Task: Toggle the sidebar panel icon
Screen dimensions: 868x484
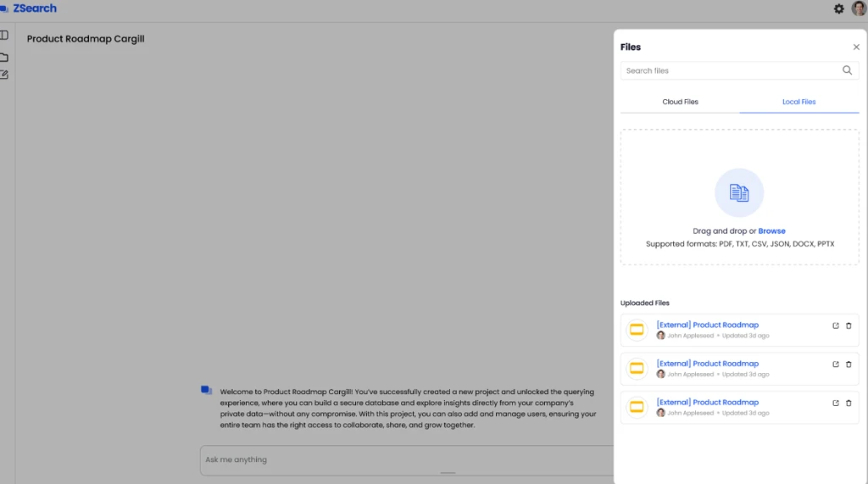Action: (x=4, y=36)
